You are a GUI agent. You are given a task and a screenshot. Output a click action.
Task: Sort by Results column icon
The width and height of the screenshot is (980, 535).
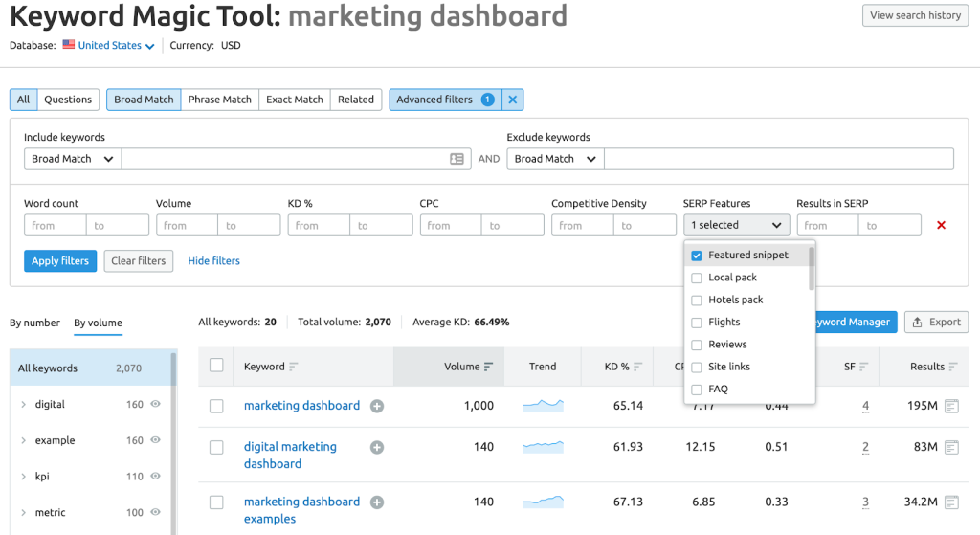[x=952, y=367]
